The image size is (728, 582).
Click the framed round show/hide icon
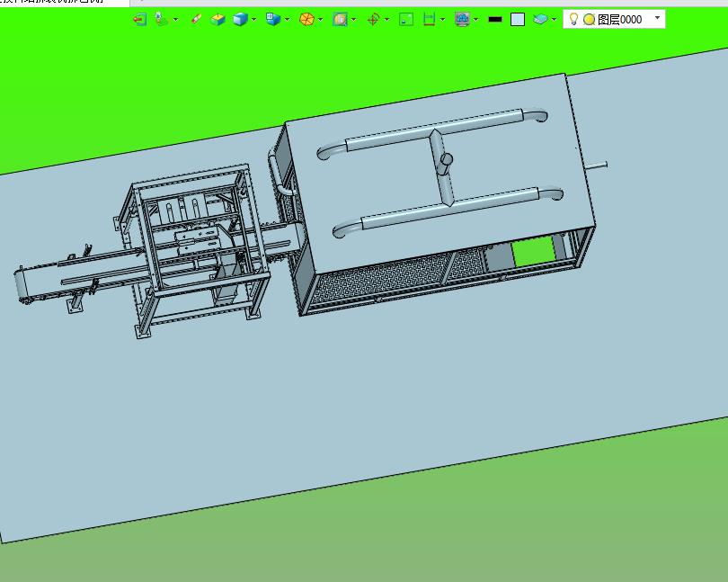[x=341, y=19]
